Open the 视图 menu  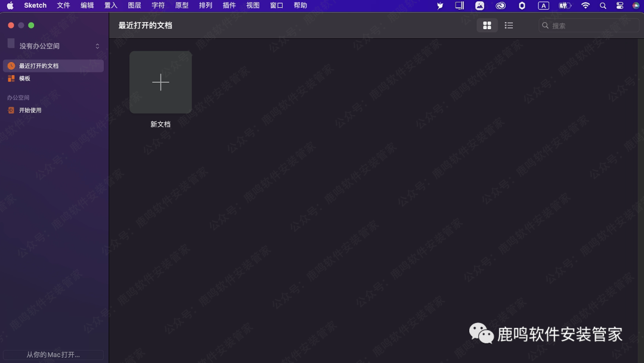tap(252, 5)
